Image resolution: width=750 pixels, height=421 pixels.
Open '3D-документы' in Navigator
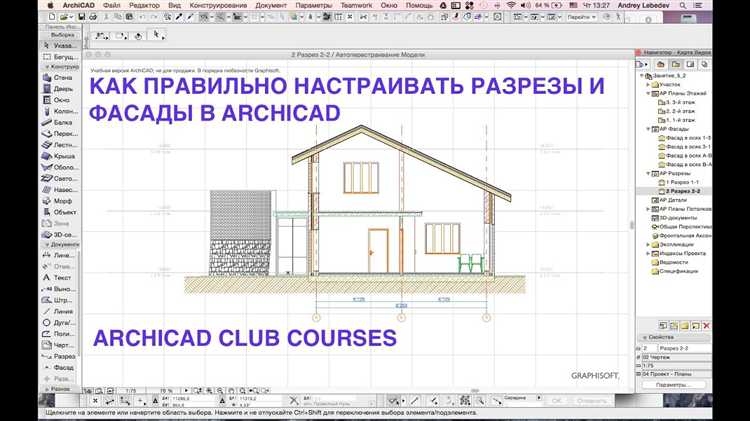(675, 218)
